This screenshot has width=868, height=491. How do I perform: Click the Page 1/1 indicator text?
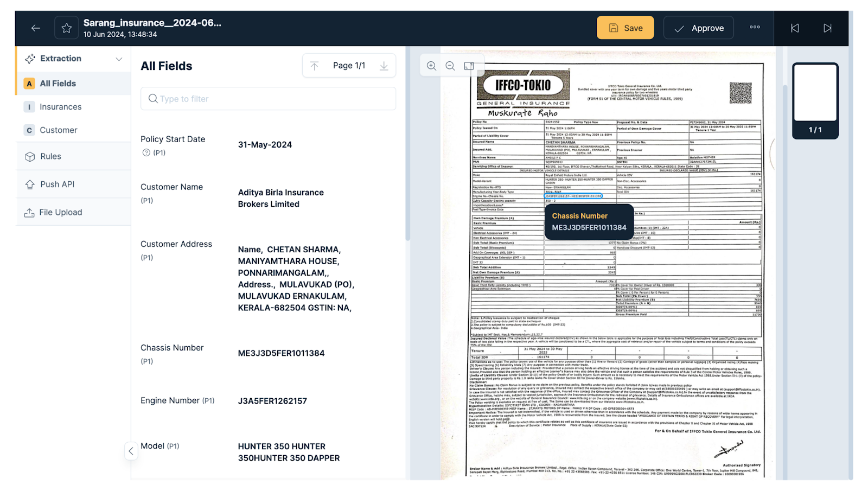tap(349, 66)
